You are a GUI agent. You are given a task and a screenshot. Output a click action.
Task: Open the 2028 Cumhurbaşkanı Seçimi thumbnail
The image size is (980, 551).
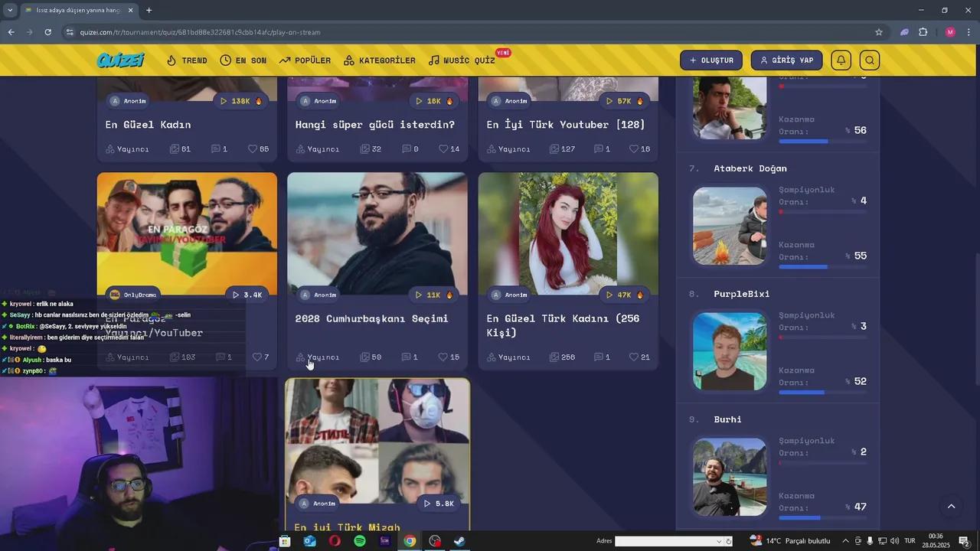point(377,233)
